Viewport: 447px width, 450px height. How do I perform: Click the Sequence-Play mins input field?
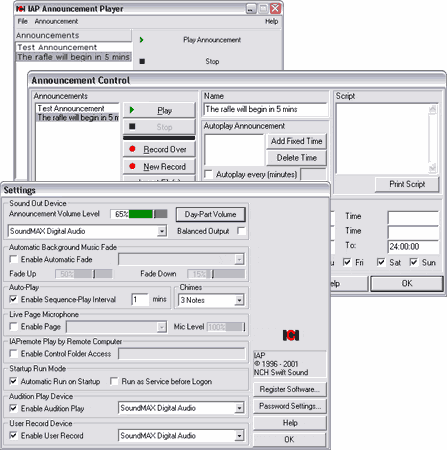pyautogui.click(x=140, y=299)
